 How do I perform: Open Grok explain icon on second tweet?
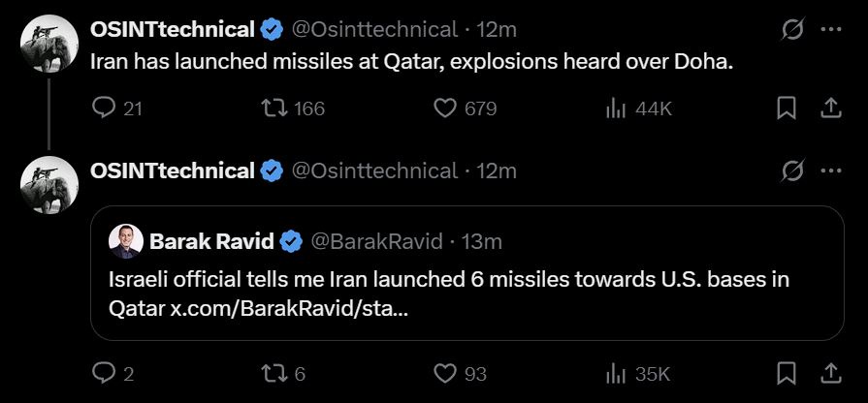792,171
